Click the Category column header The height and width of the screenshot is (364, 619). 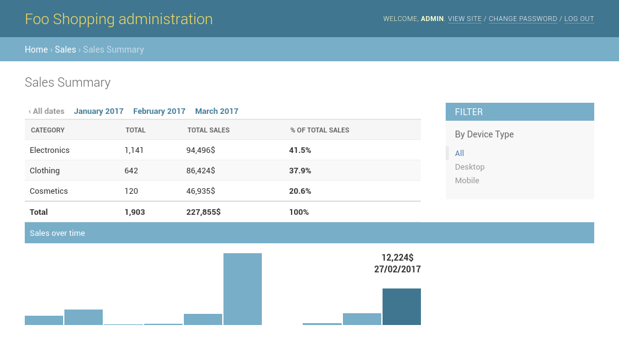[48, 130]
